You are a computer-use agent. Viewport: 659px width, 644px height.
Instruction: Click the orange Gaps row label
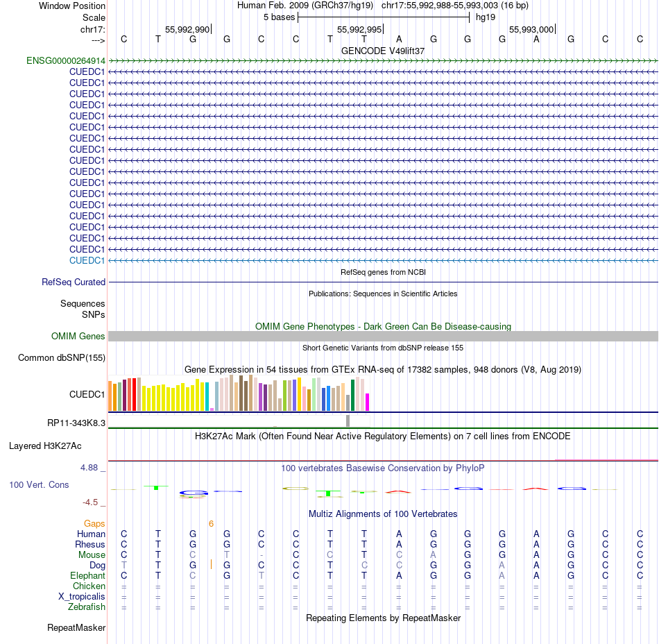point(94,524)
